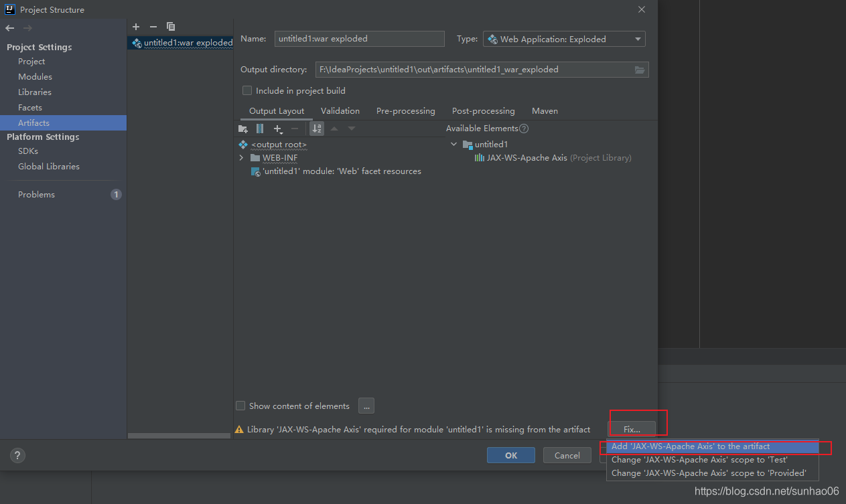Confirm with the OK button
Screen dimensions: 846x504
point(511,455)
